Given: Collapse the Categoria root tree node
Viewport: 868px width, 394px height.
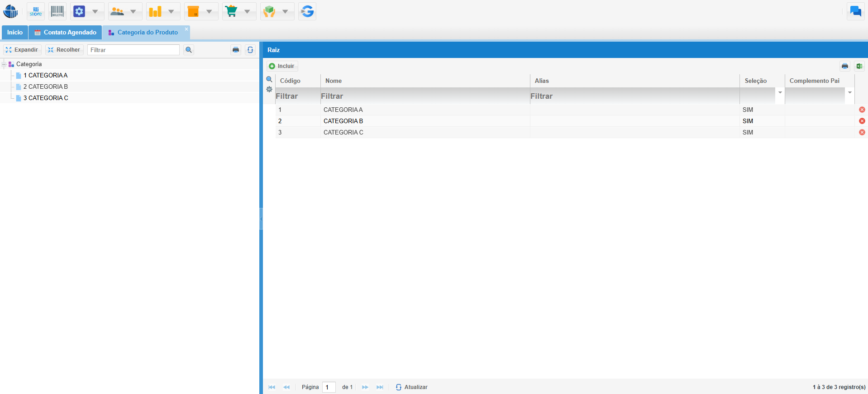Looking at the screenshot, I should tap(4, 64).
